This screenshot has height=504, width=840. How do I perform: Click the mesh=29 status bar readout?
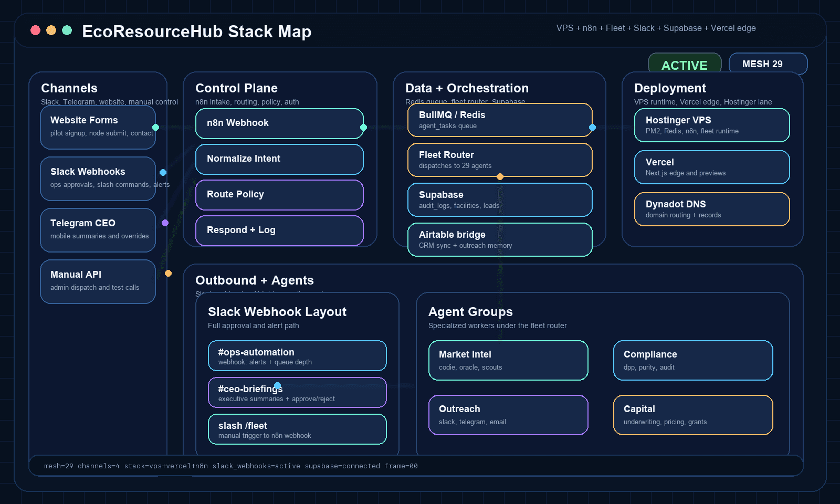pos(59,466)
